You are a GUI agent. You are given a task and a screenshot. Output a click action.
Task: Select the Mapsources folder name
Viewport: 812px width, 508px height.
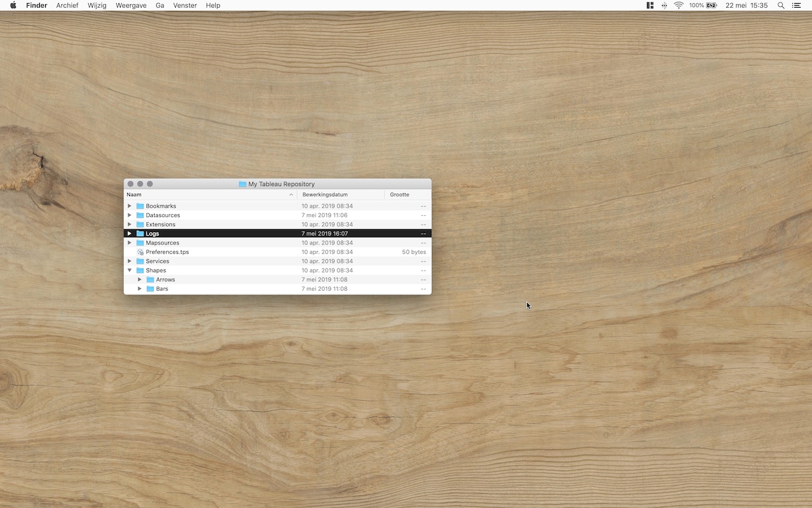pyautogui.click(x=162, y=243)
